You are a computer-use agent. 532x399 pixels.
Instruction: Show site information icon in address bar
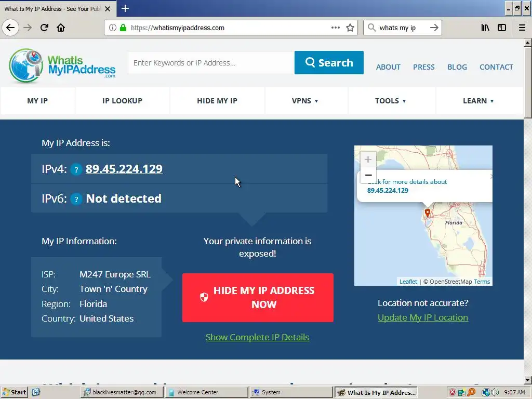[113, 28]
